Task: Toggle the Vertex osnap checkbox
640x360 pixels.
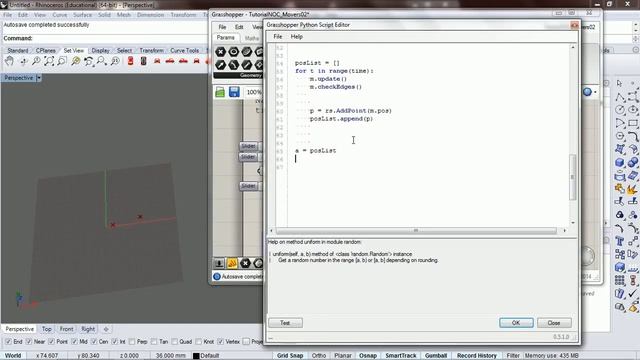Action: click(x=221, y=342)
